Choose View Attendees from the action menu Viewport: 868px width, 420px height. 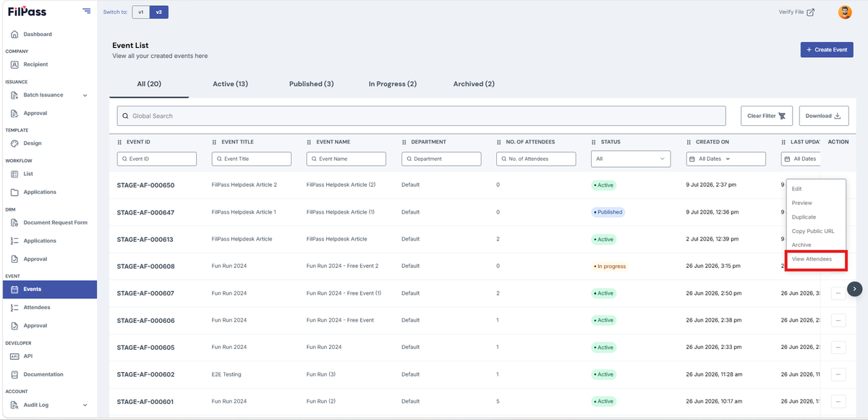tap(812, 259)
